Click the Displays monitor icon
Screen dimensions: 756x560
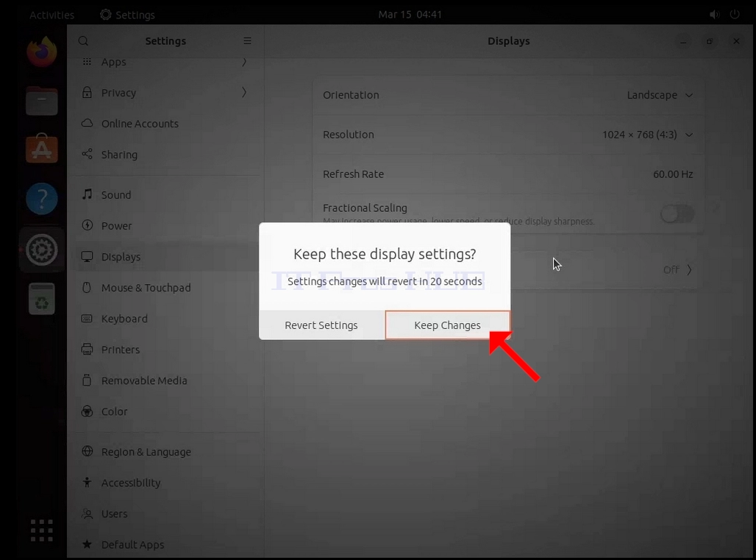click(x=87, y=256)
